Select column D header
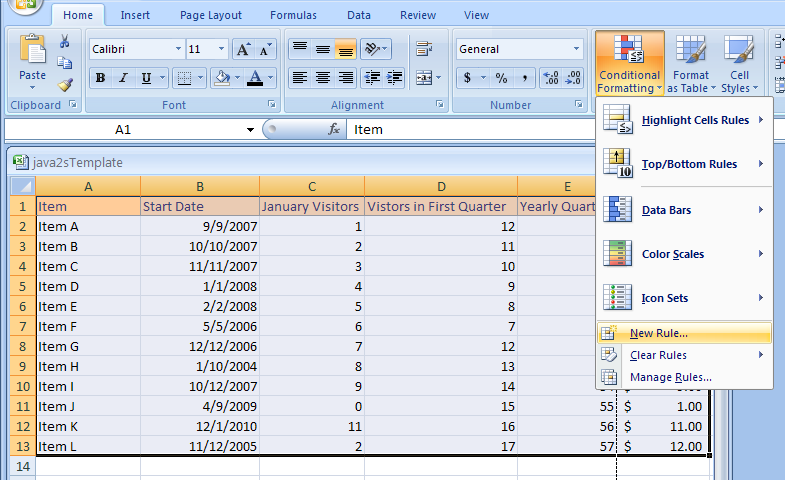The width and height of the screenshot is (785, 480). [441, 187]
